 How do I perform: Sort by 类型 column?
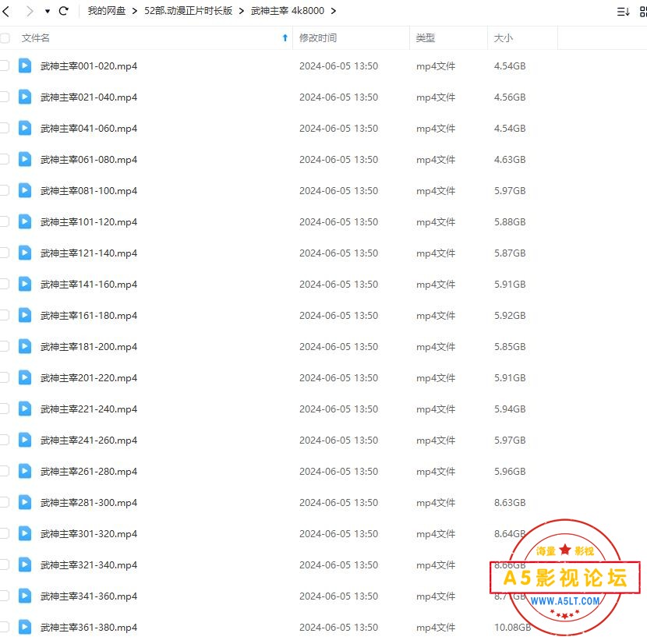pos(426,38)
